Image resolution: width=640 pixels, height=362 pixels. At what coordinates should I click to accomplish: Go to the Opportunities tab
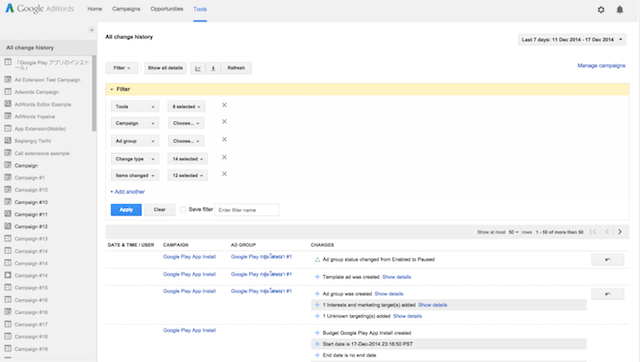pos(167,9)
